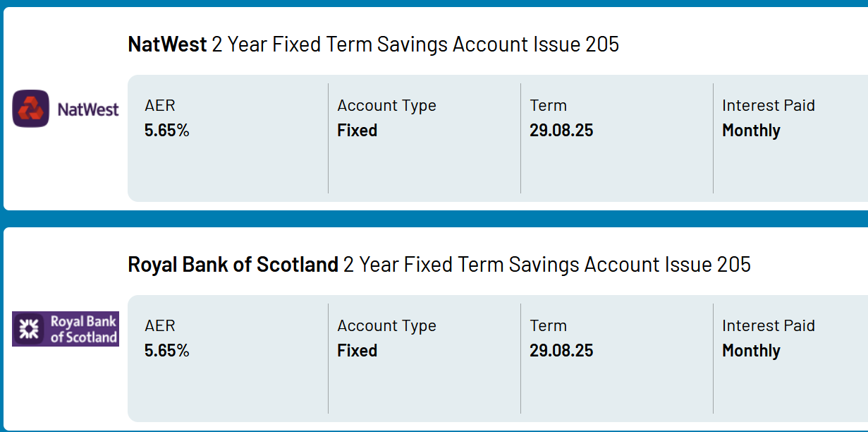Click Royal Bank of Scotland Interest Paid Monthly value
The width and height of the screenshot is (868, 432).
click(751, 351)
